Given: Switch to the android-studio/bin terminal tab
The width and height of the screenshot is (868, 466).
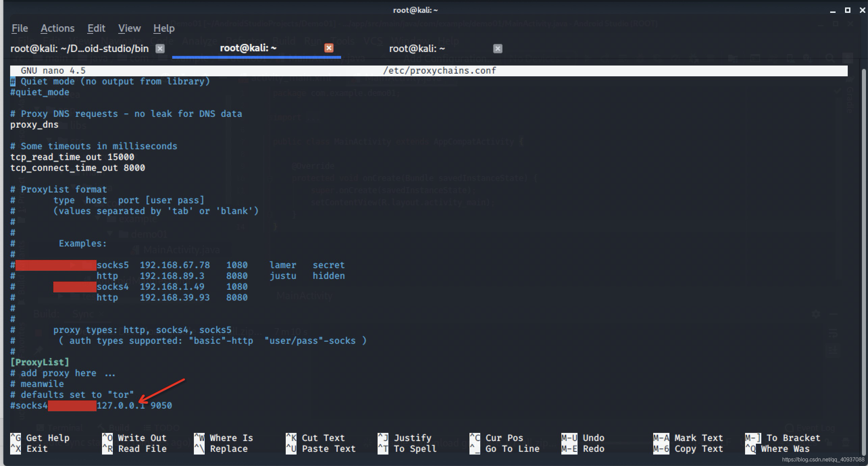Looking at the screenshot, I should [79, 49].
